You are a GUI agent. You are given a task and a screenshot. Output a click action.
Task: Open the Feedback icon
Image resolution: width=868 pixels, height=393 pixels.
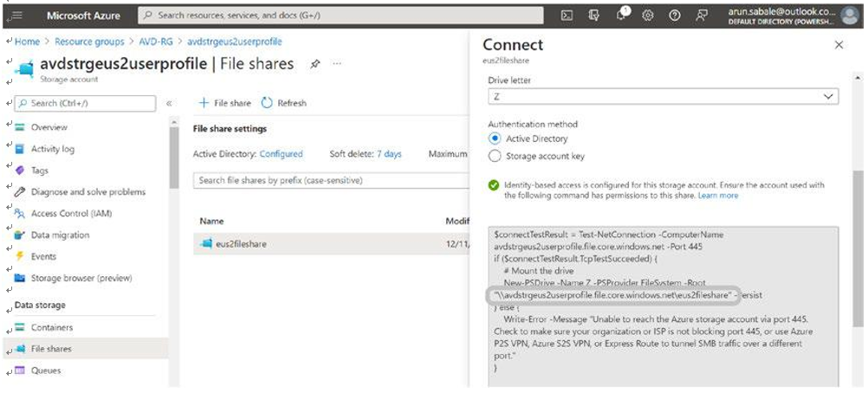pos(702,16)
